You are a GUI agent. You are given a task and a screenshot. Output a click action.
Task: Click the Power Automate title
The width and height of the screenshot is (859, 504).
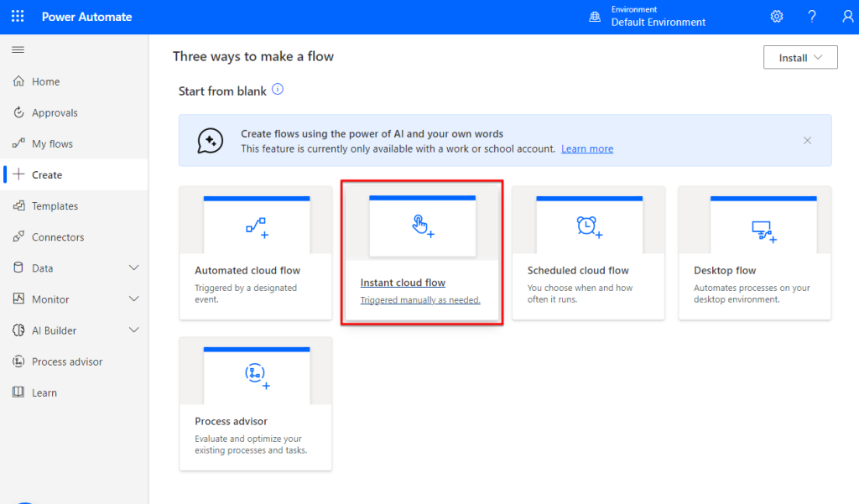tap(87, 17)
